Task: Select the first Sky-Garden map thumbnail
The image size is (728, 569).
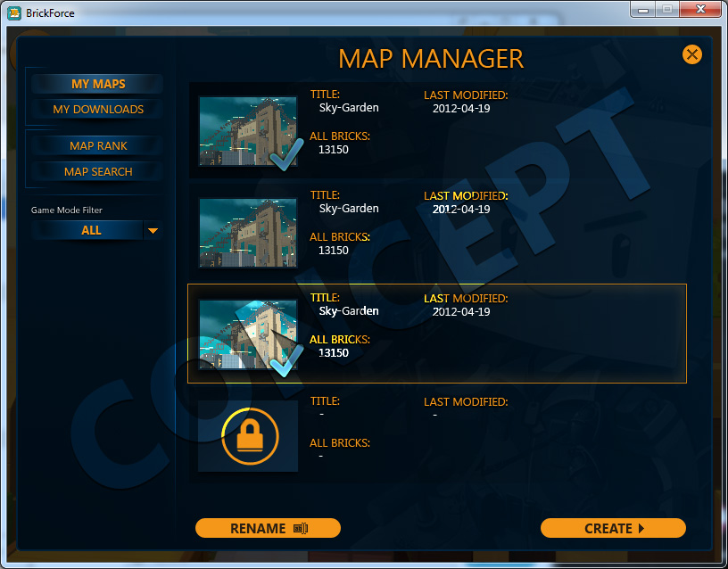Action: [x=248, y=131]
